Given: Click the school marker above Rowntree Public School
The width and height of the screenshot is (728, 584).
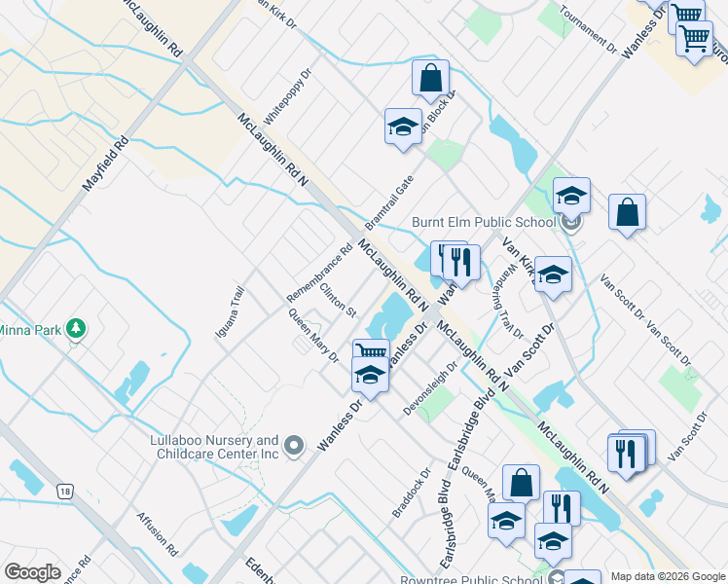Looking at the screenshot, I should coord(553,543).
